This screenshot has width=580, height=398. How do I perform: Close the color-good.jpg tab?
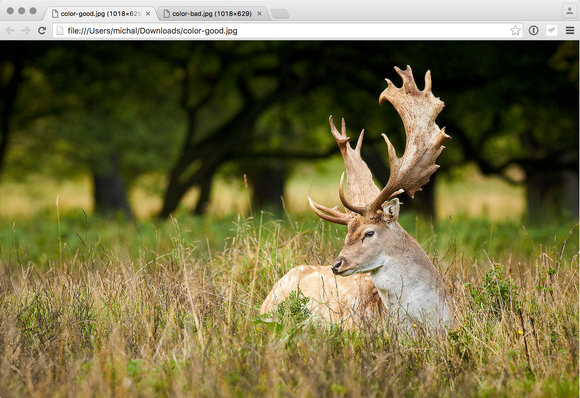tap(148, 14)
